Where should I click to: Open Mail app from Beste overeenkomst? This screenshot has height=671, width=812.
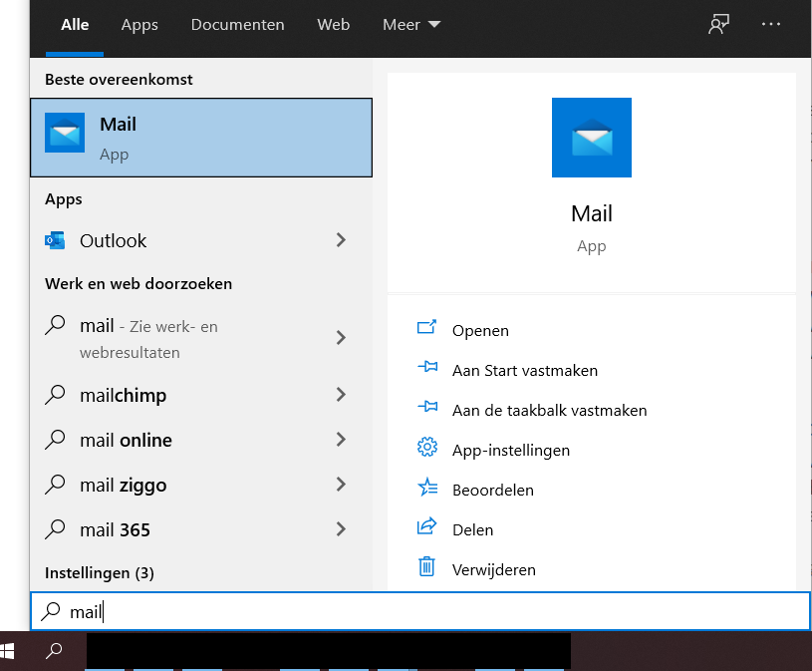[x=201, y=138]
